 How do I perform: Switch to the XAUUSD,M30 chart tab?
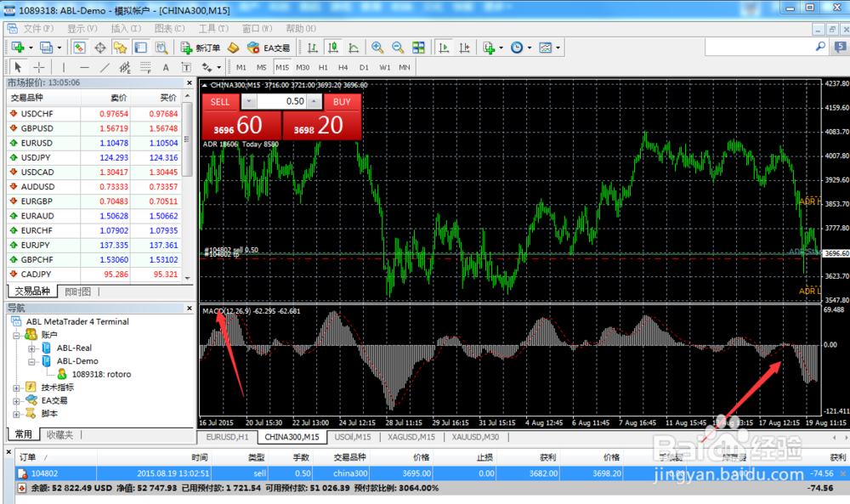[x=475, y=437]
